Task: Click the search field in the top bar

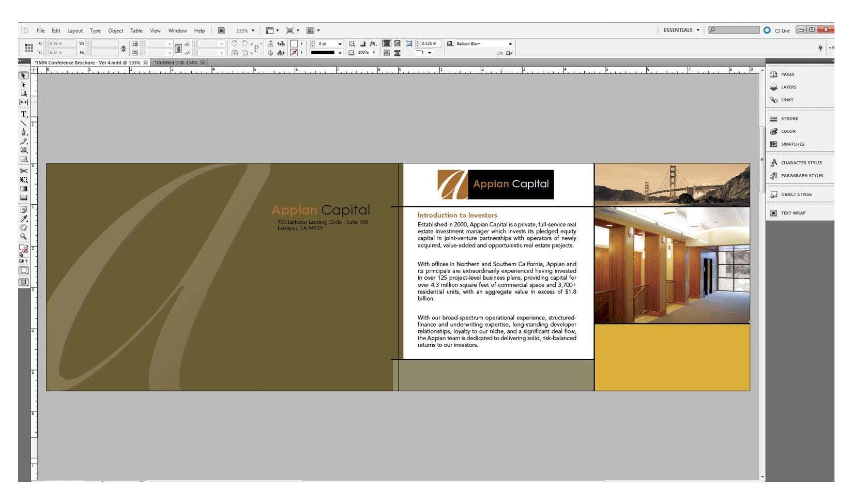Action: 734,30
